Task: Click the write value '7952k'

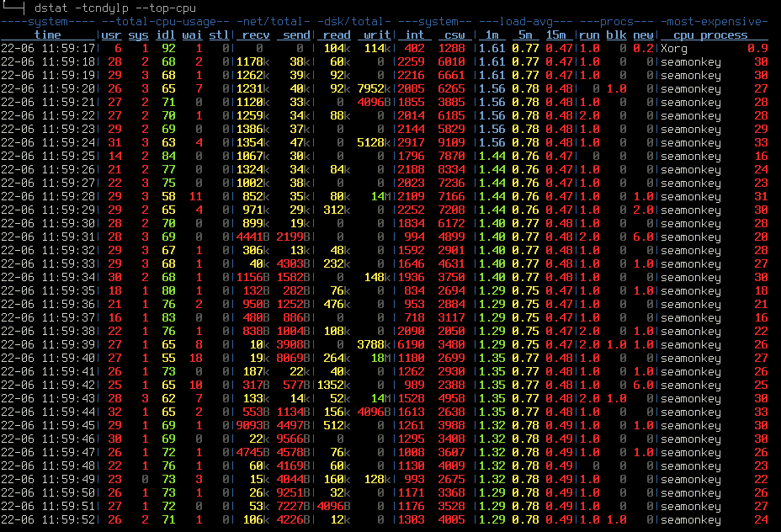Action: (x=374, y=88)
